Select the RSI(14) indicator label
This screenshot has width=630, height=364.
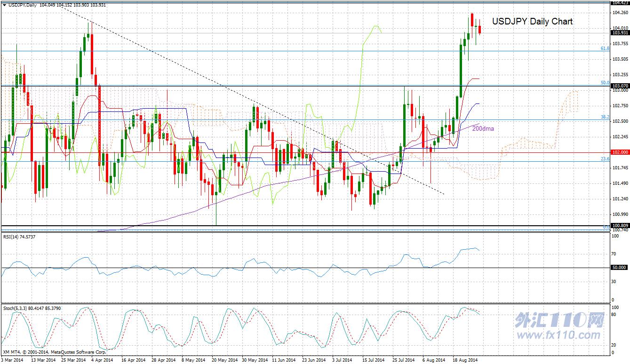point(19,237)
